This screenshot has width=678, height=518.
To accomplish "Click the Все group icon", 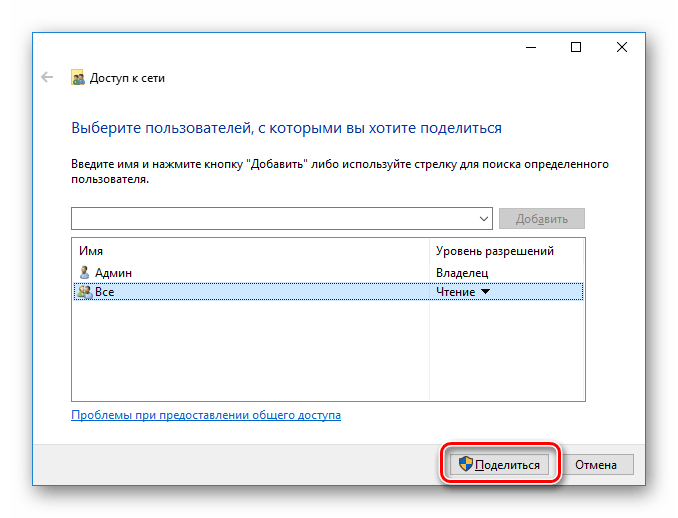I will click(85, 292).
